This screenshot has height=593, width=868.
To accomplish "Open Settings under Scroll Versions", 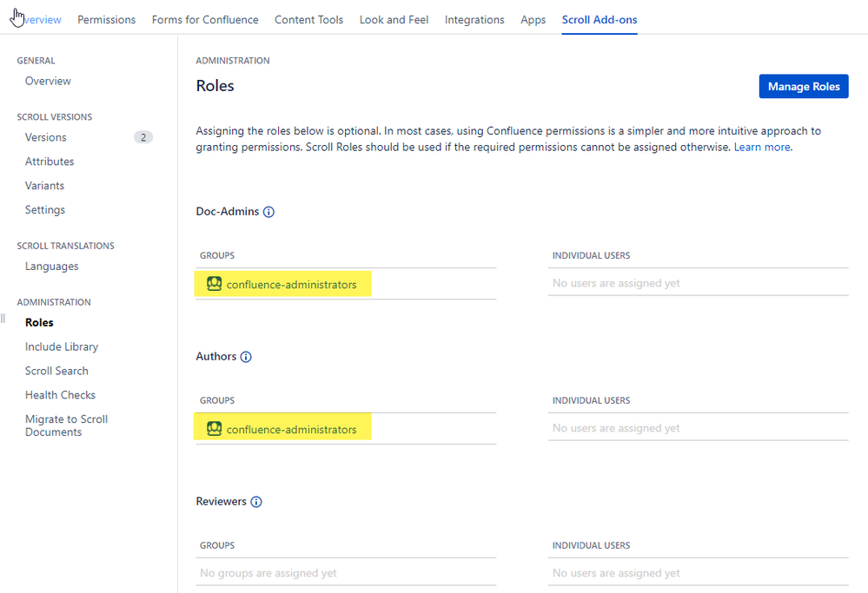I will tap(45, 210).
